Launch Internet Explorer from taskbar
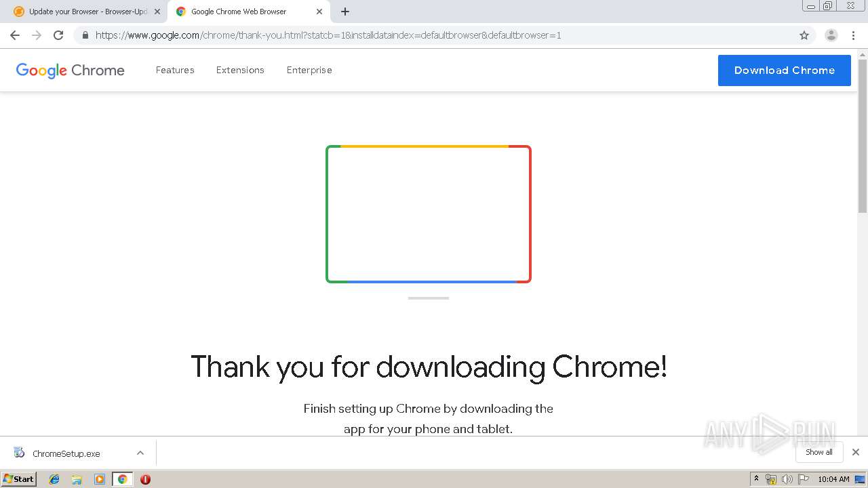This screenshot has width=868, height=488. [x=54, y=479]
